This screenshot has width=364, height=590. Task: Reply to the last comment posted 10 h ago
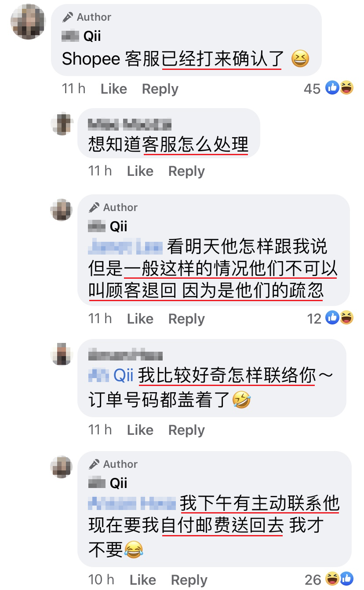point(189,579)
